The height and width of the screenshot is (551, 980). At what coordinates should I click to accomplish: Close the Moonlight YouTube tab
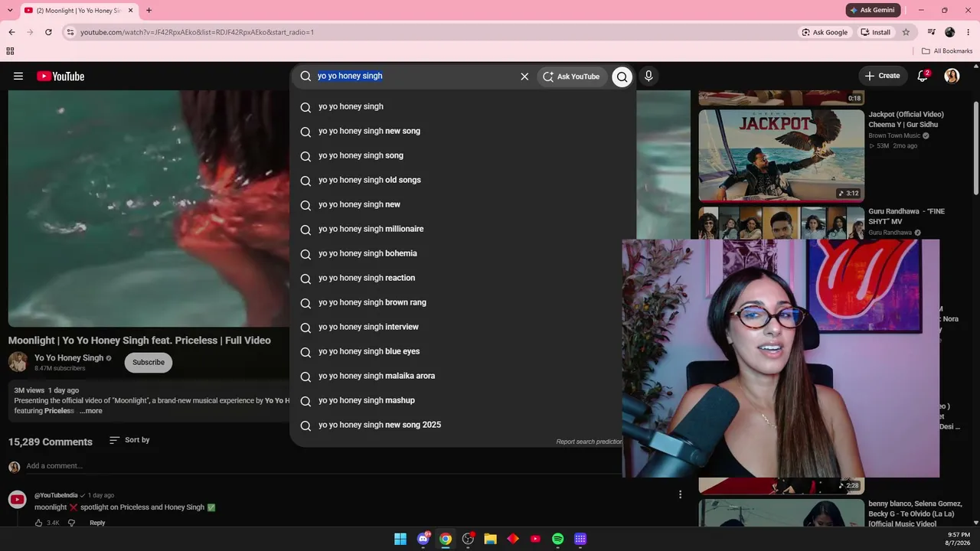(131, 11)
